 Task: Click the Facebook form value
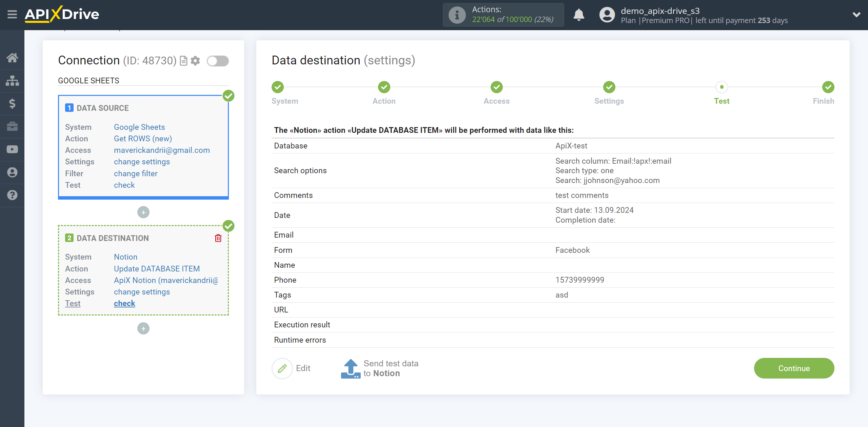tap(573, 250)
